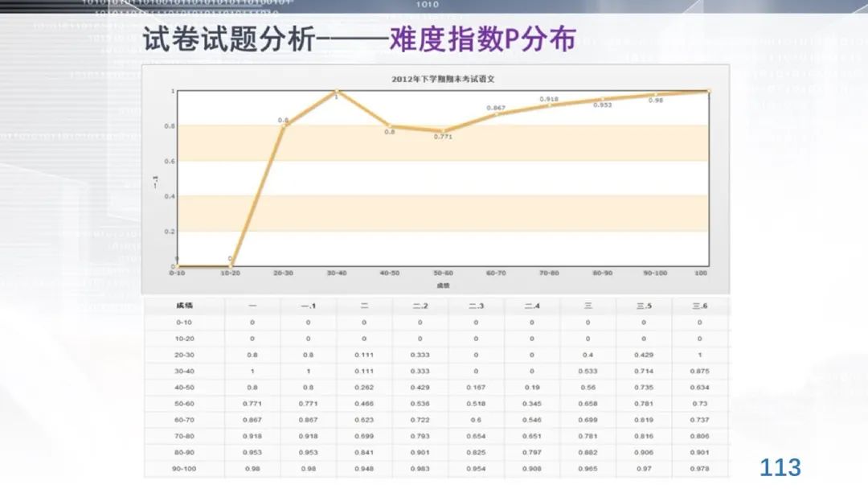Image resolution: width=868 pixels, height=489 pixels.
Task: Click the 二.2 column header in table
Action: (420, 306)
